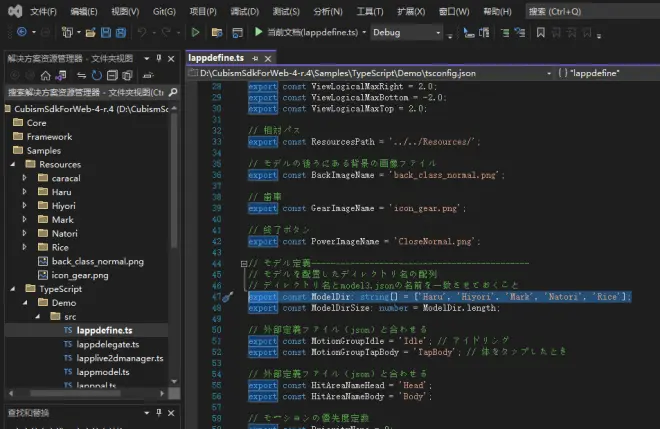Viewport: 660px width, 429px height.
Task: Click the Home icon in Solution Explorer
Action: (45, 75)
